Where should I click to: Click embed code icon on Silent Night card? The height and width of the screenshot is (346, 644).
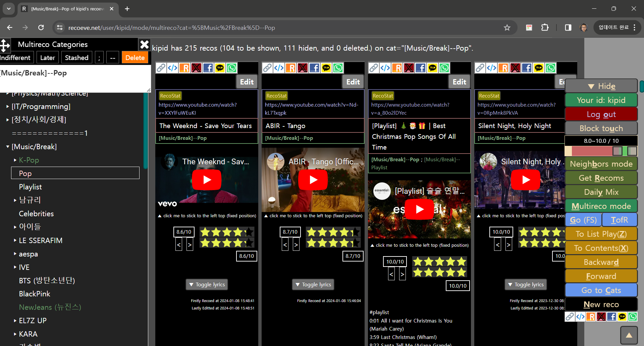click(492, 68)
